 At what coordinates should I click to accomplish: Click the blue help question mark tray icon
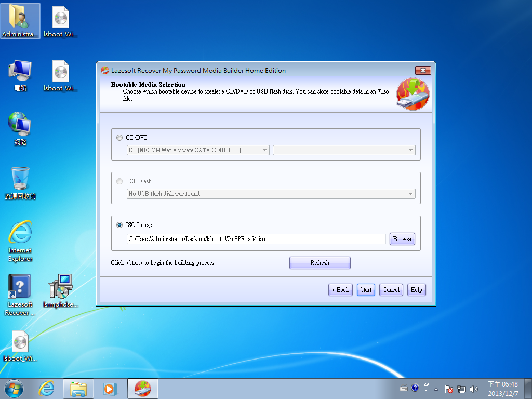415,388
